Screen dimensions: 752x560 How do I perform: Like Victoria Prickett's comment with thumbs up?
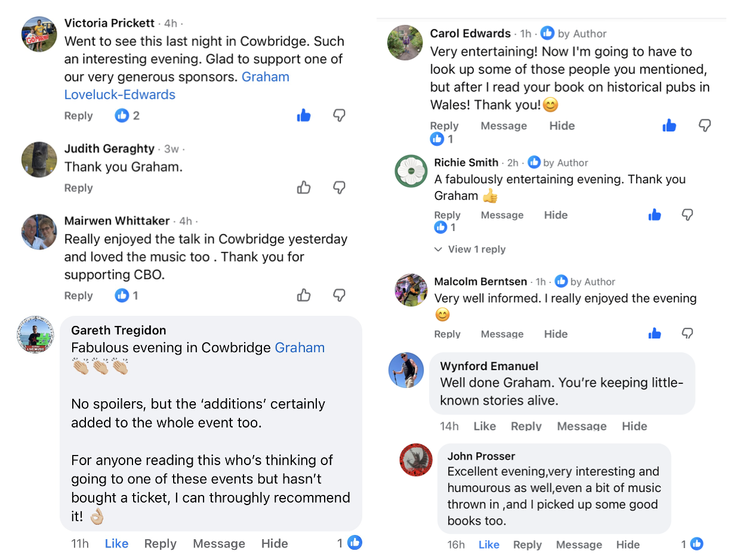pos(304,115)
